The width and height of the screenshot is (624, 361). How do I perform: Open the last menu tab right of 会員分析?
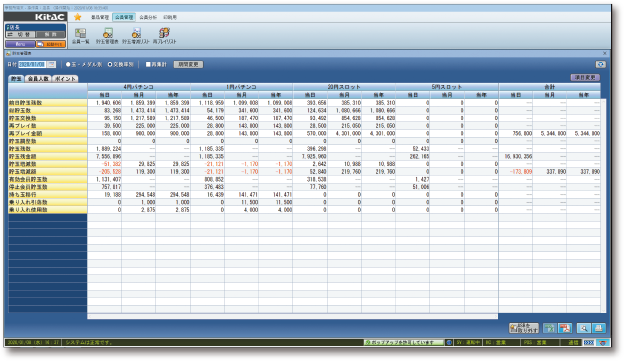pyautogui.click(x=170, y=17)
